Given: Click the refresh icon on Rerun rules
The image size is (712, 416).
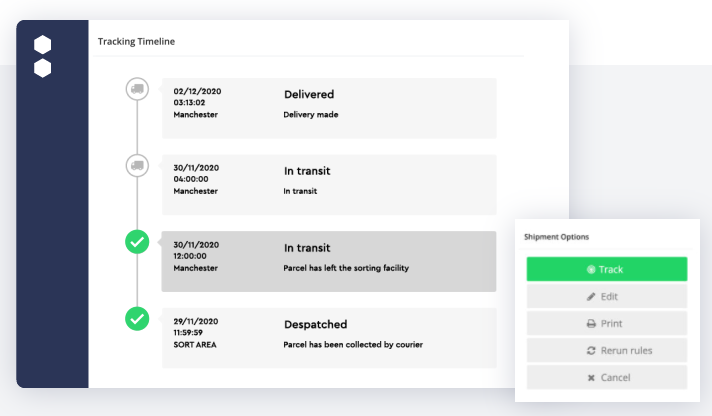Looking at the screenshot, I should tap(591, 351).
